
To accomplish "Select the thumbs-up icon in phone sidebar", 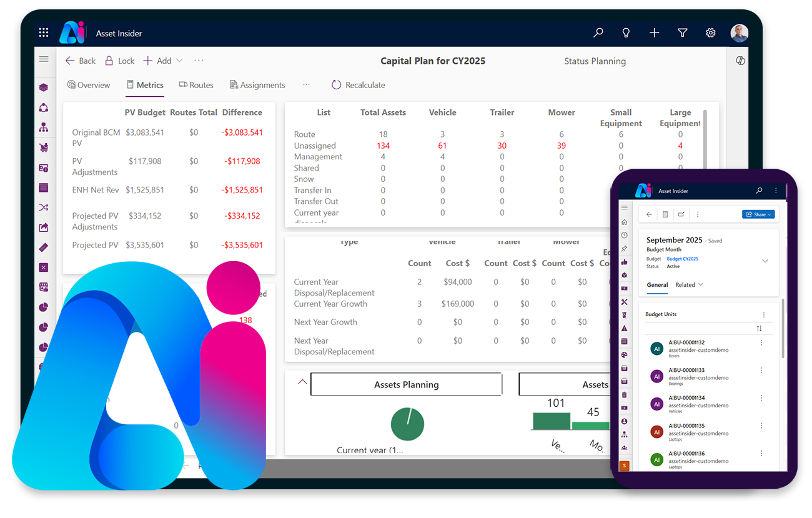I will click(x=624, y=262).
